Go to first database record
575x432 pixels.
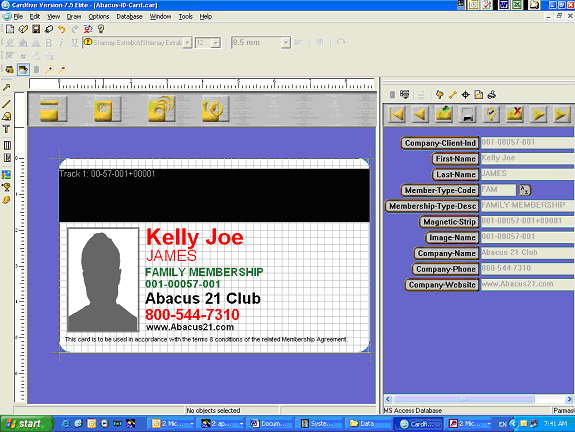(396, 114)
